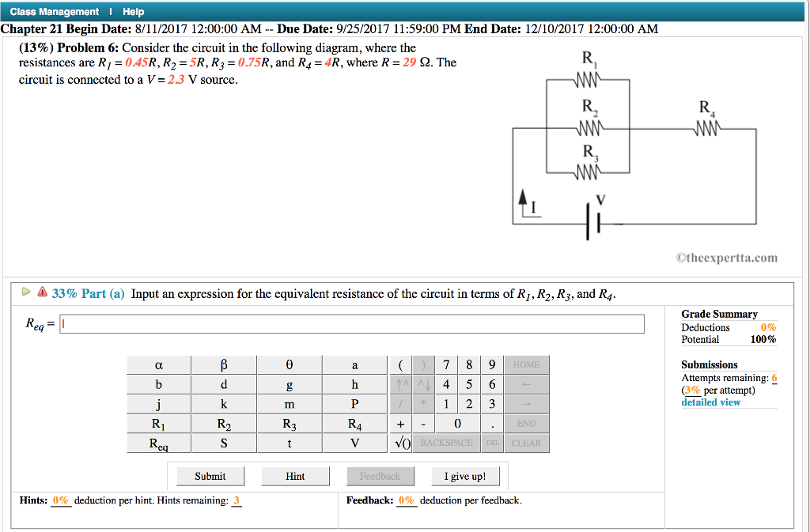The height and width of the screenshot is (532, 810).
Task: Insert R1 from the equation keypad
Action: pyautogui.click(x=157, y=424)
